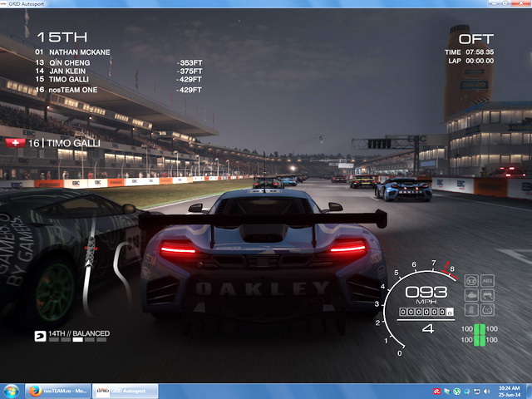Select the GRID Autosport taskbar button
The height and width of the screenshot is (399, 532).
(123, 391)
